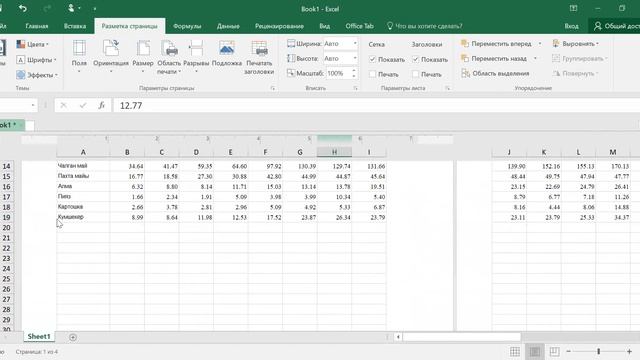640x360 pixels.
Task: Click the Undo arrow in title bar
Action: 23,8
